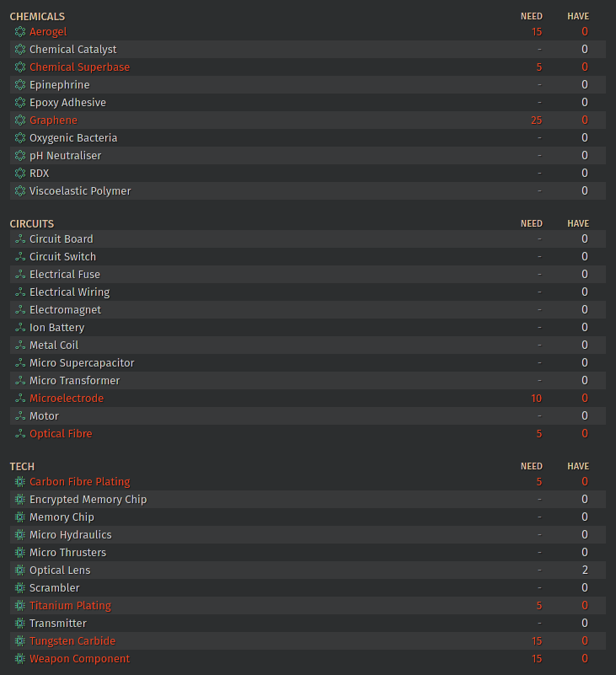The image size is (616, 675).
Task: Open the Titanium Plating material entry
Action: click(70, 606)
